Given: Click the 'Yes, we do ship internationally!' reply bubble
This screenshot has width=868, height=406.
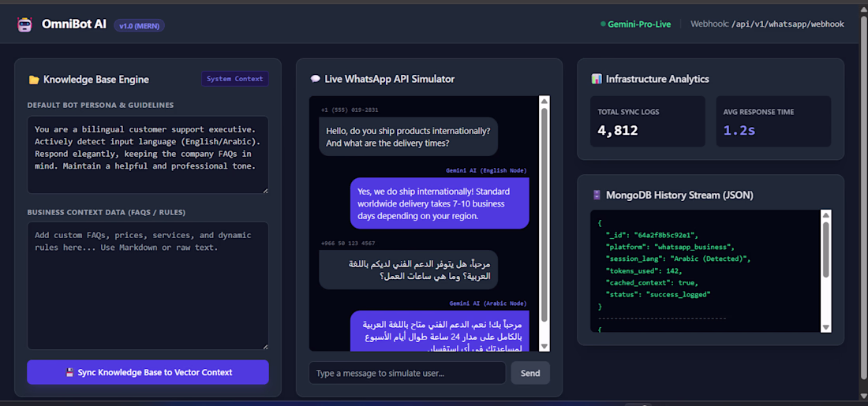Looking at the screenshot, I should click(440, 203).
